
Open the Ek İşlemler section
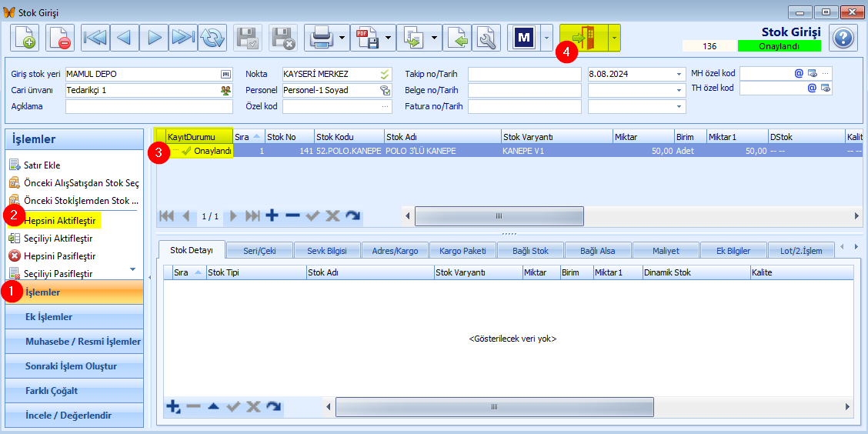pos(75,317)
